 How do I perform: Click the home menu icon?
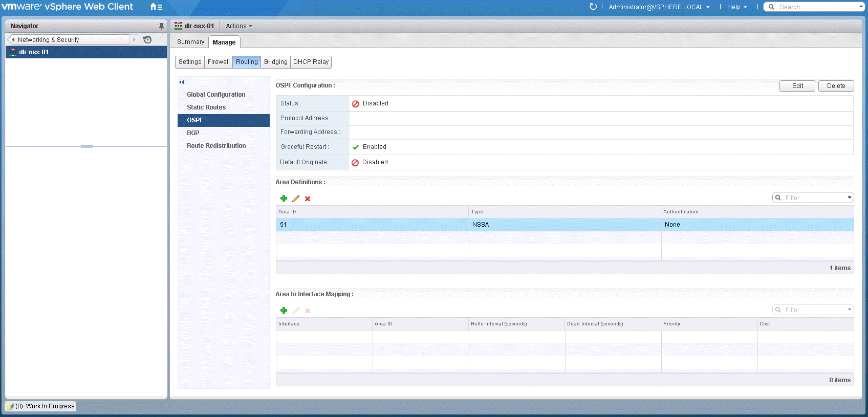(156, 7)
